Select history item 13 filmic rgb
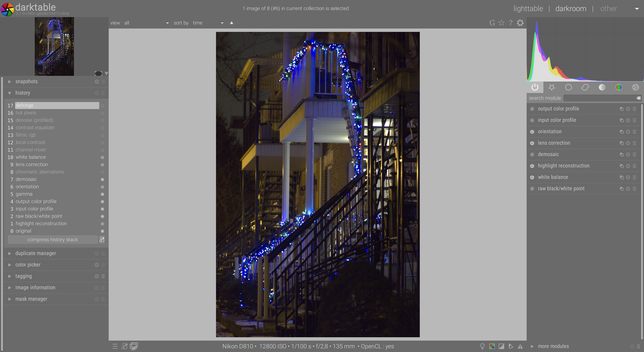 click(x=57, y=135)
